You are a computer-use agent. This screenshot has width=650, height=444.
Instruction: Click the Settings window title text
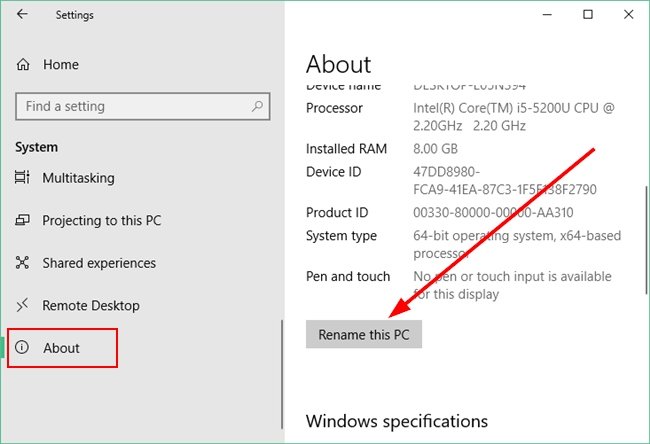[75, 15]
